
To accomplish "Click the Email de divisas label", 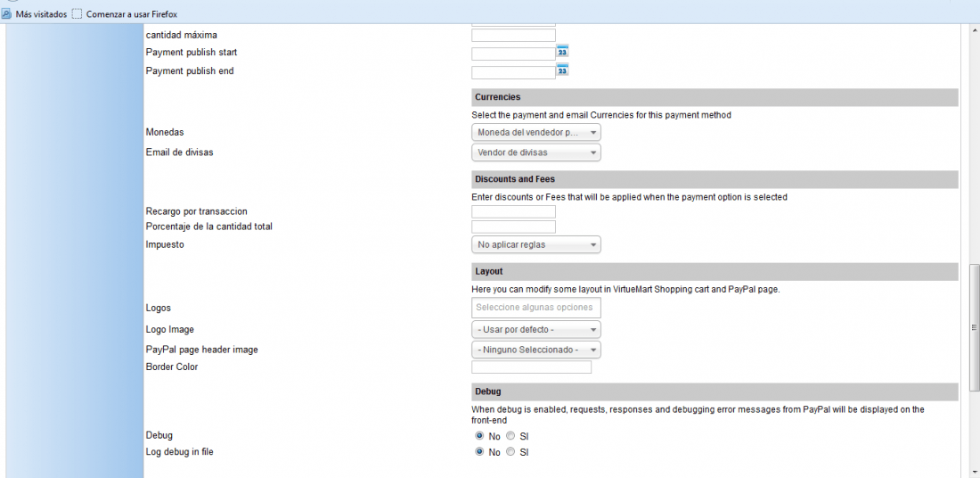I will tap(179, 152).
